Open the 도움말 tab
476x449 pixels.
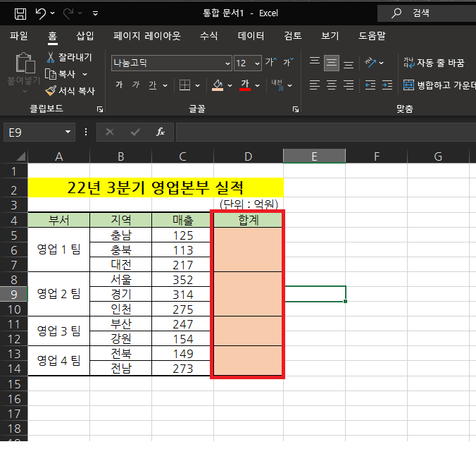point(372,36)
